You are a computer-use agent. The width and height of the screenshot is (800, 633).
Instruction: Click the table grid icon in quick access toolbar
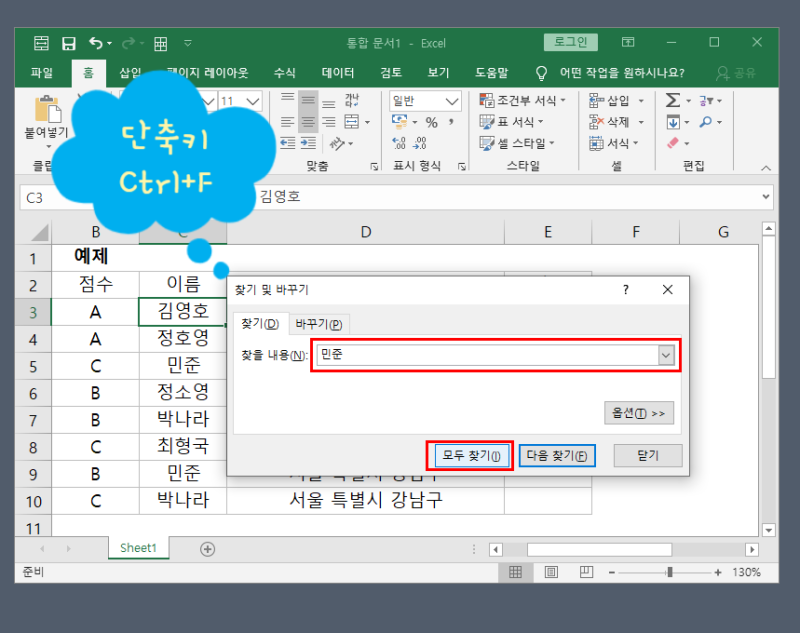pyautogui.click(x=161, y=44)
